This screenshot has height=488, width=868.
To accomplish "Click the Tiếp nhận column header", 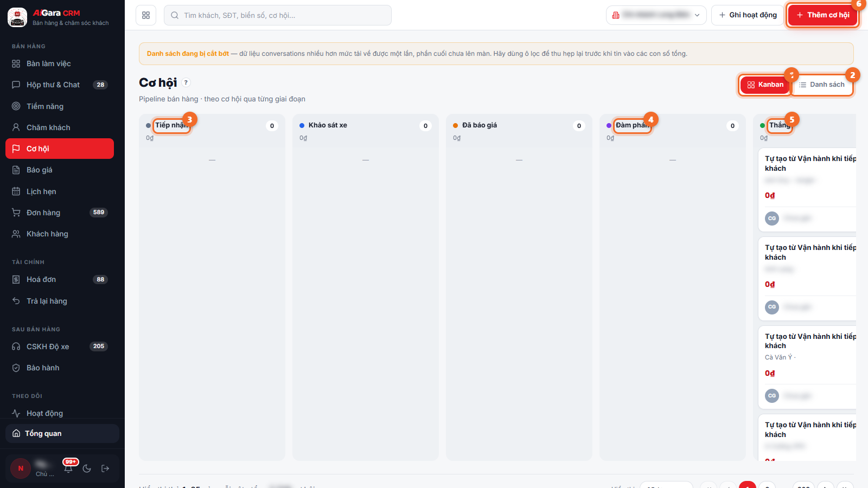I will click(x=171, y=125).
